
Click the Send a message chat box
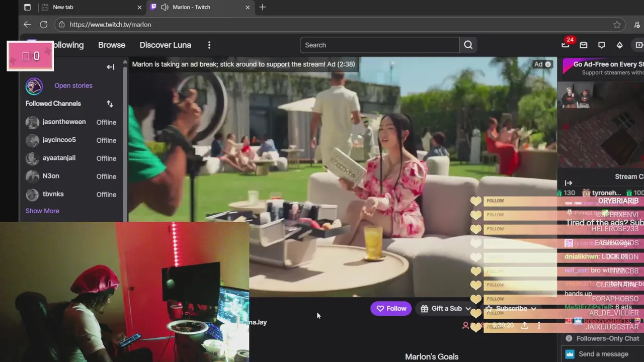(603, 354)
